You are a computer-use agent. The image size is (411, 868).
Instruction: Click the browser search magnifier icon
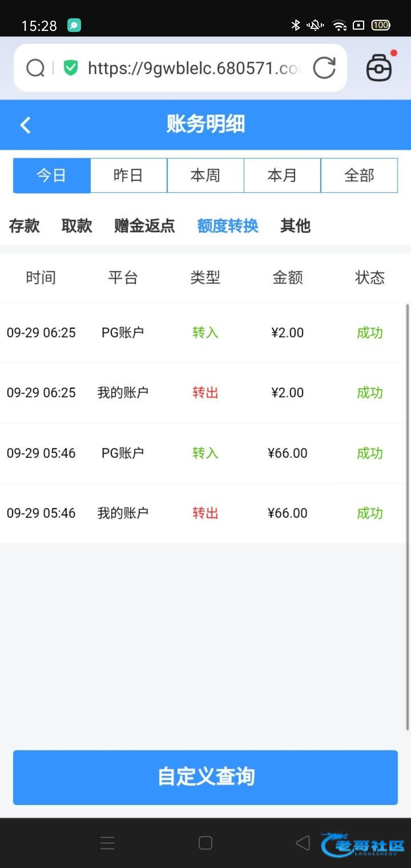(35, 68)
